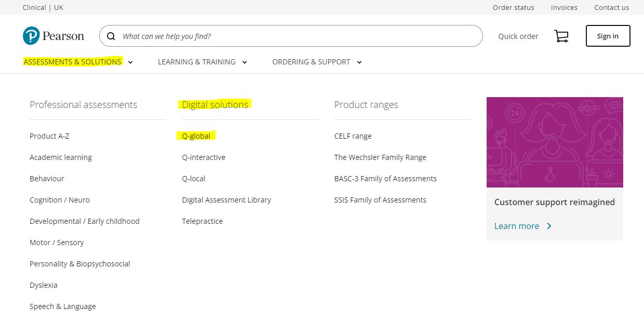Screen dimensions: 644x335
Task: Click the Order status link
Action: tap(513, 7)
